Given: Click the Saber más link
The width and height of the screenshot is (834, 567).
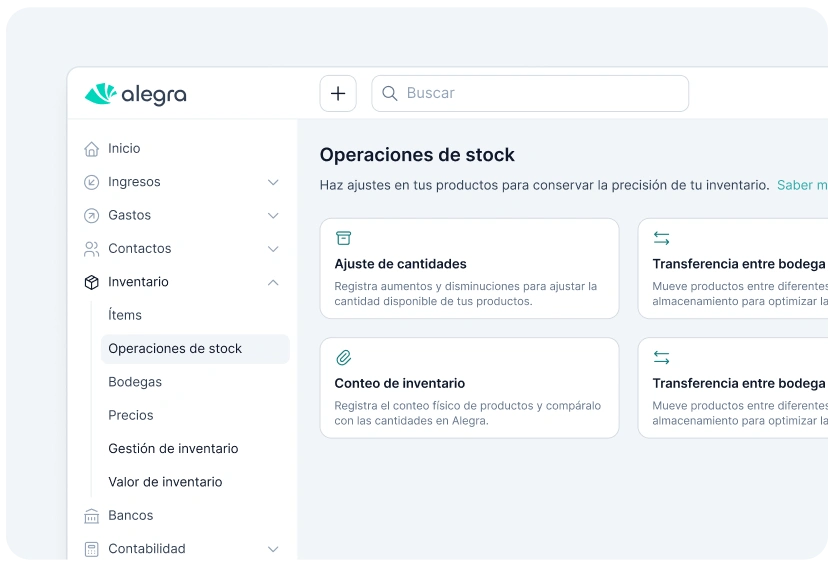Looking at the screenshot, I should [x=802, y=185].
